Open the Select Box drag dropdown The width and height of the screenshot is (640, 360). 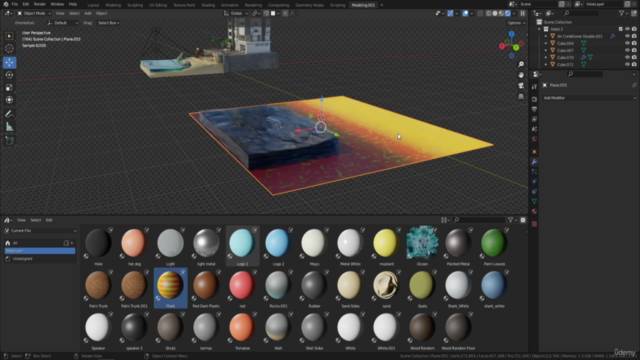coord(109,23)
